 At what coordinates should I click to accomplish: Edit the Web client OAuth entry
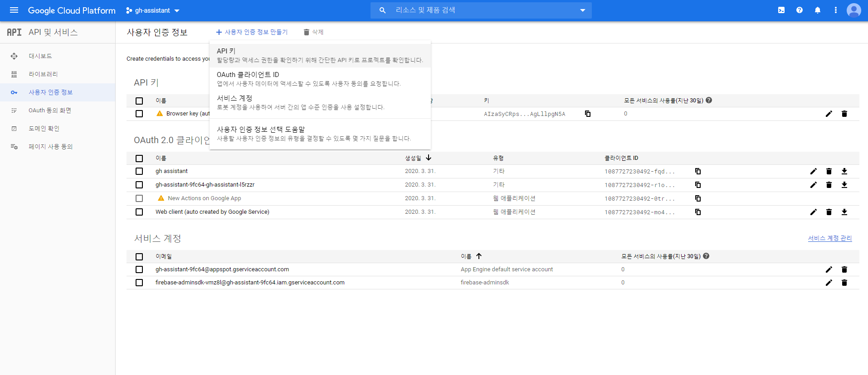[814, 212]
